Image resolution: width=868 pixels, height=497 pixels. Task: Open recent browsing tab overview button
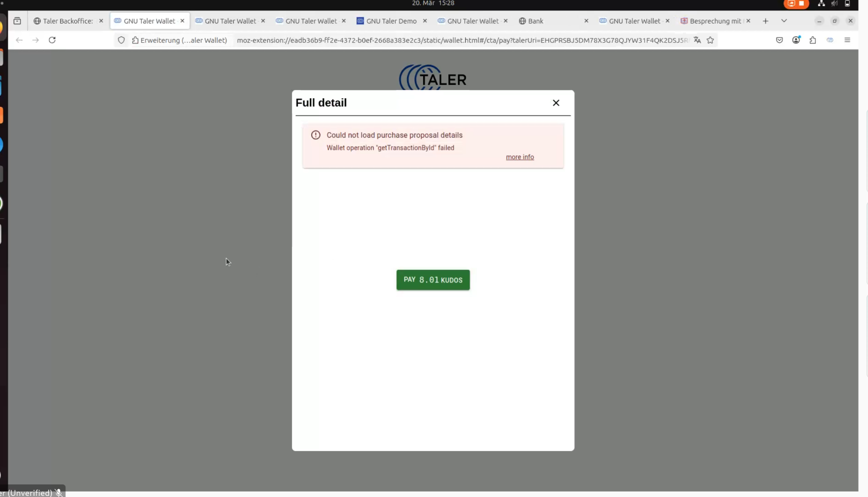point(17,21)
